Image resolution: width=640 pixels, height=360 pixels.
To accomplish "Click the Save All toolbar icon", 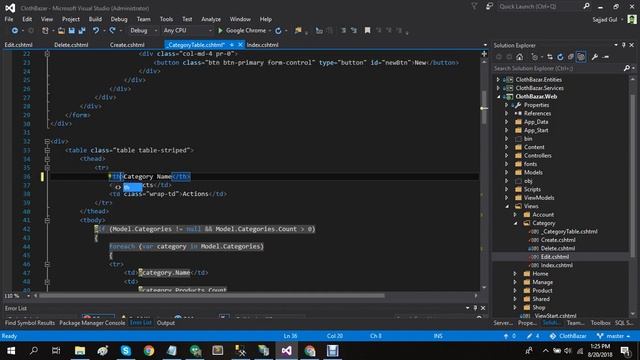I will coord(82,31).
